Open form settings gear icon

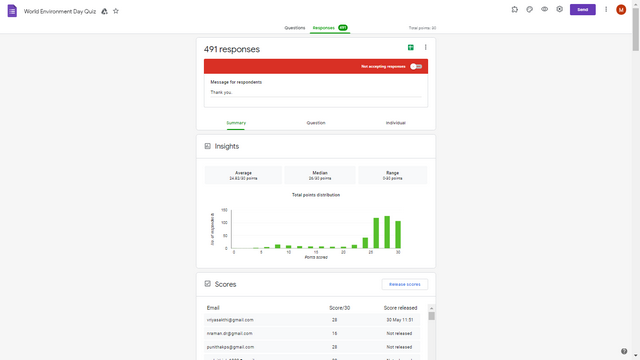560,9
